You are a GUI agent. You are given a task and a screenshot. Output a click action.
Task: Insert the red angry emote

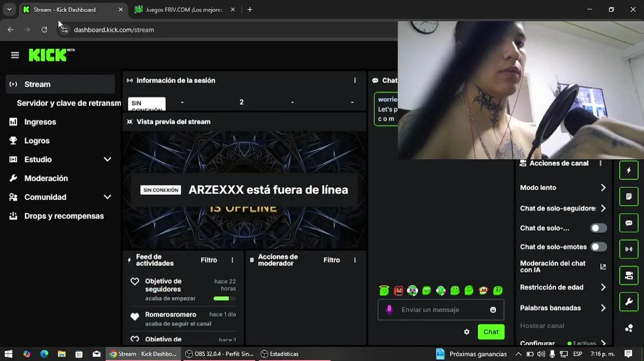[398, 290]
